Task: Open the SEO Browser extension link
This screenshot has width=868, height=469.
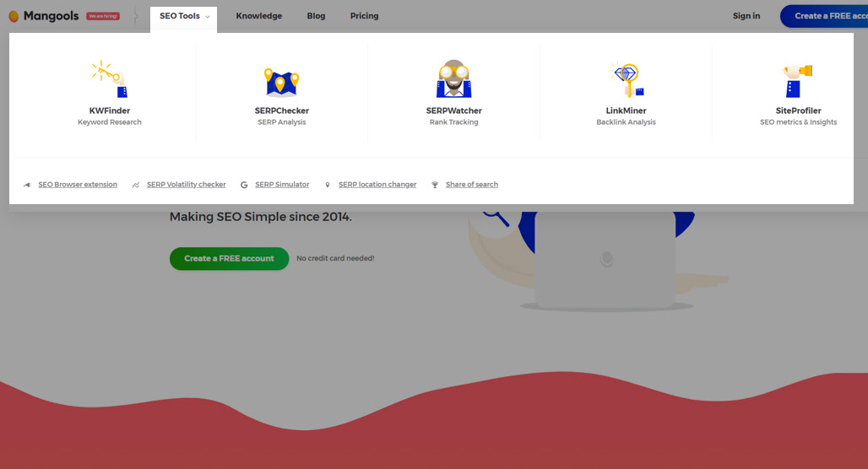Action: 78,185
